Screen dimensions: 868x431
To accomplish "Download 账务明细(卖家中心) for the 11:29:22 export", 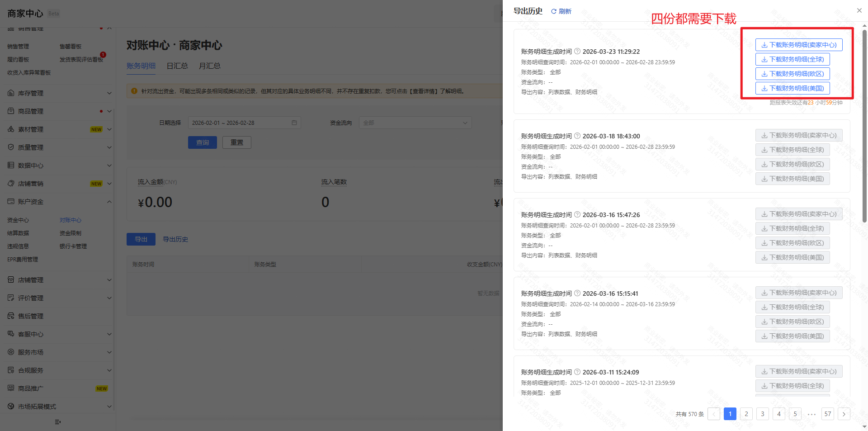I will [798, 45].
